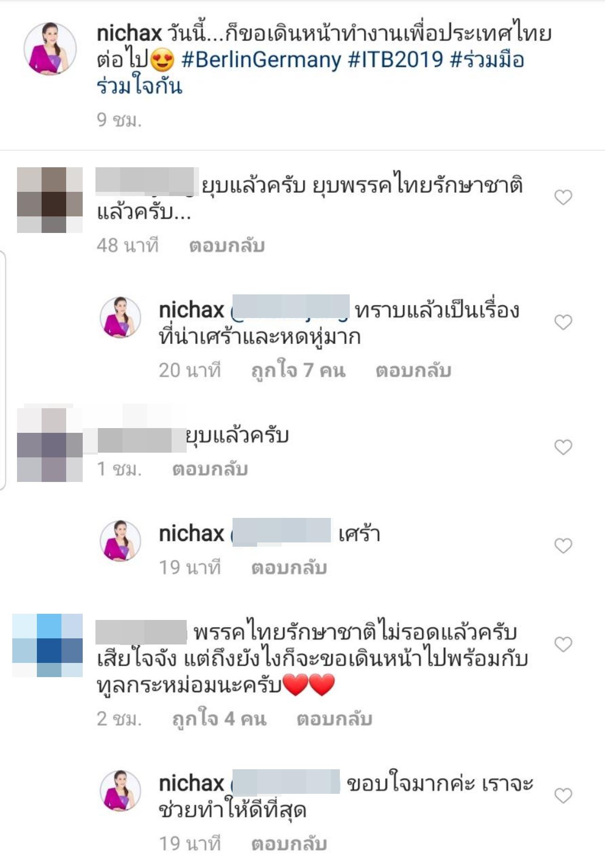This screenshot has width=605, height=868.
Task: Open blurred avatar of first commenter
Action: (50, 200)
